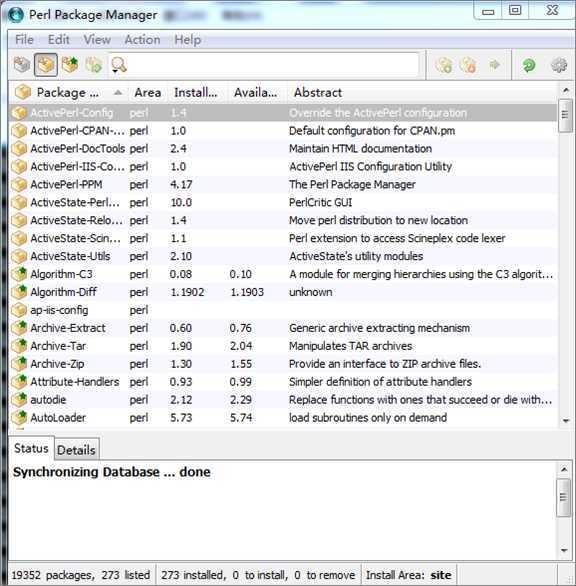Click installed version 5.73 cell
Screen dimensions: 576x586
pyautogui.click(x=181, y=418)
